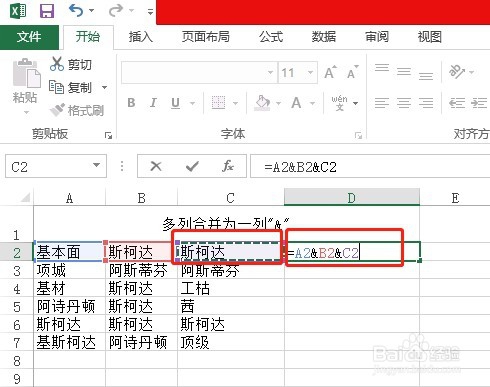Select column A header
The height and width of the screenshot is (387, 490).
69,198
